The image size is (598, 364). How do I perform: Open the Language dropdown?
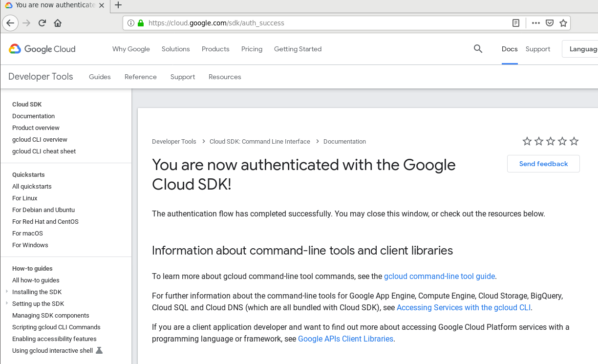[x=580, y=49]
